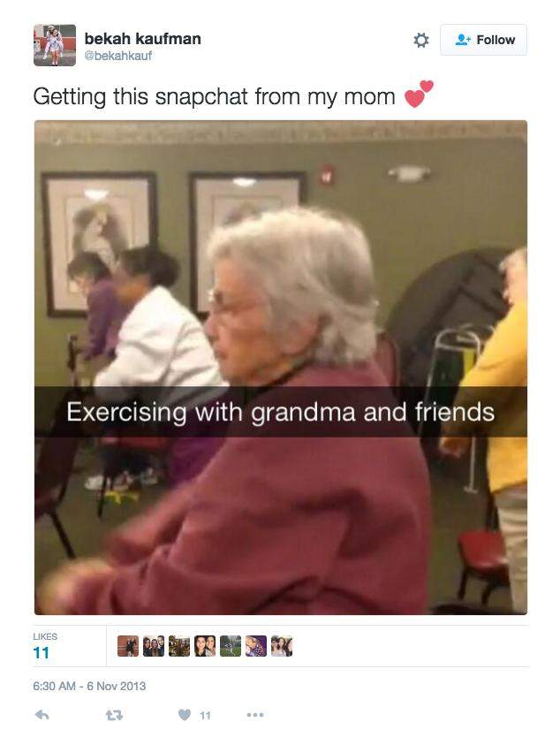
Task: Open the grandma snapchat photo
Action: (281, 368)
